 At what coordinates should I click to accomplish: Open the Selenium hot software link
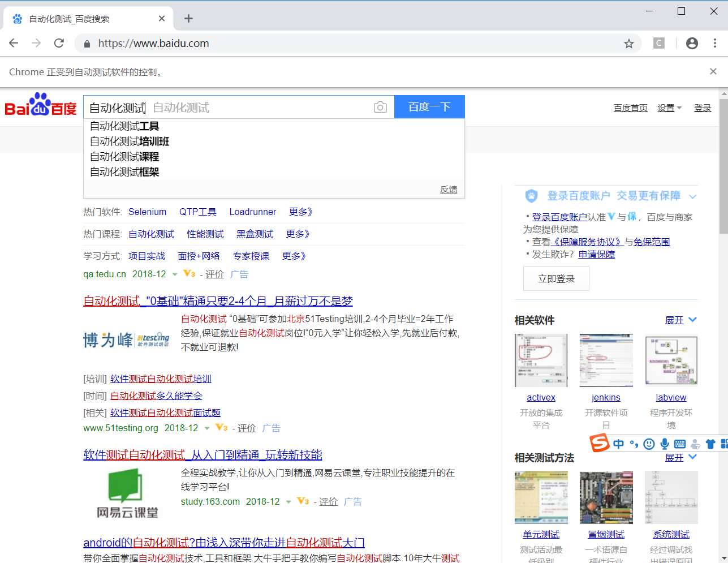click(x=147, y=212)
